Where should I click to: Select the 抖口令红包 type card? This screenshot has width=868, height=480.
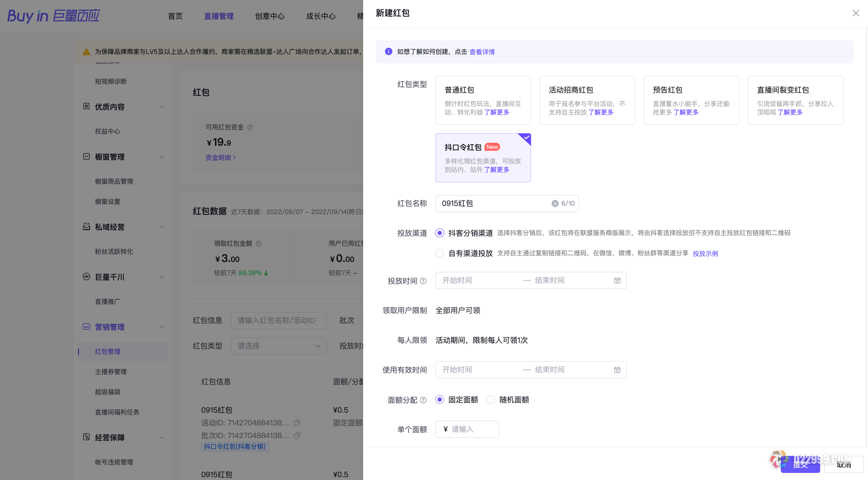click(483, 158)
